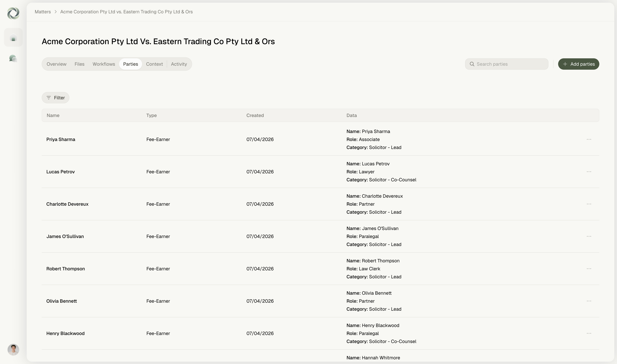Click the Add parties button
The image size is (617, 364).
click(578, 64)
